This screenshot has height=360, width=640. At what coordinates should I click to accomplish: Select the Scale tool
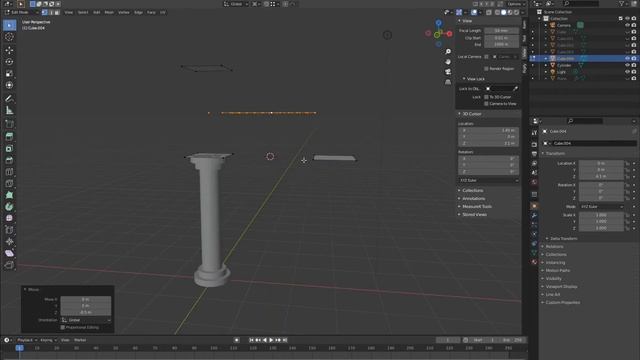pyautogui.click(x=9, y=73)
